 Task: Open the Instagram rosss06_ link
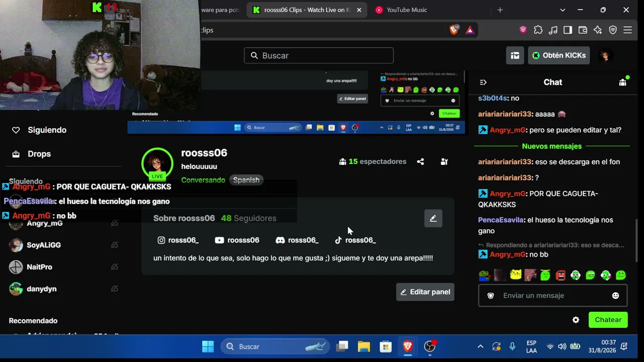(178, 240)
